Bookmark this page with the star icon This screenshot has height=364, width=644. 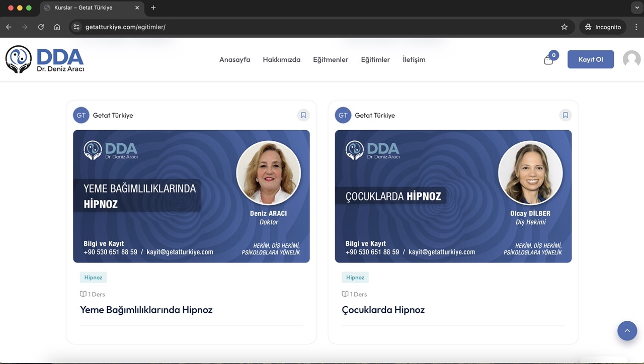click(x=564, y=27)
